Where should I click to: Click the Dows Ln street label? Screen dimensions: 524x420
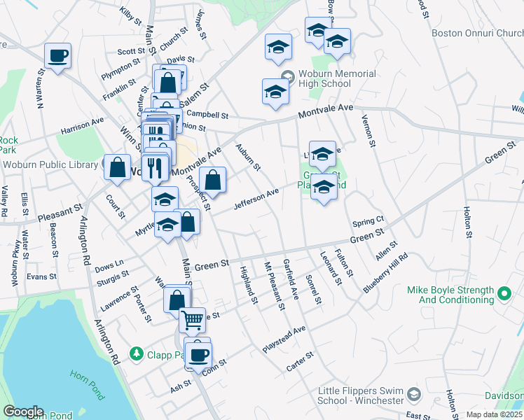point(109,266)
